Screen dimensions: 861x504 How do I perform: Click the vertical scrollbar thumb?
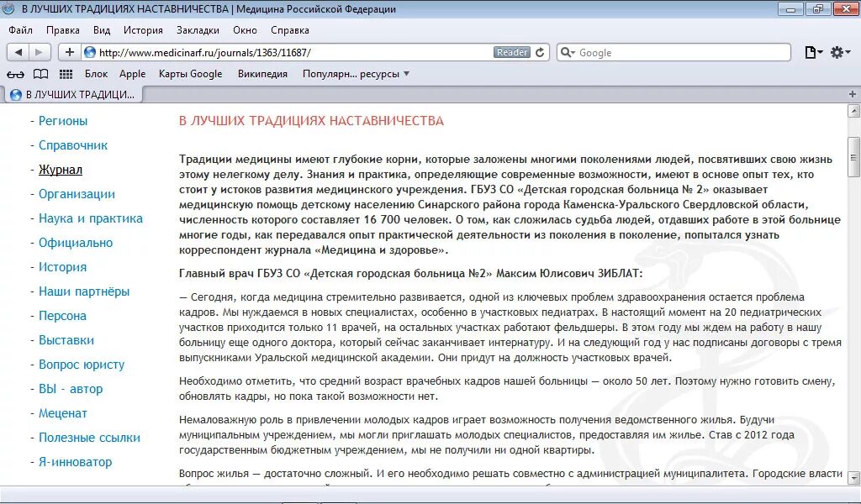(x=854, y=157)
